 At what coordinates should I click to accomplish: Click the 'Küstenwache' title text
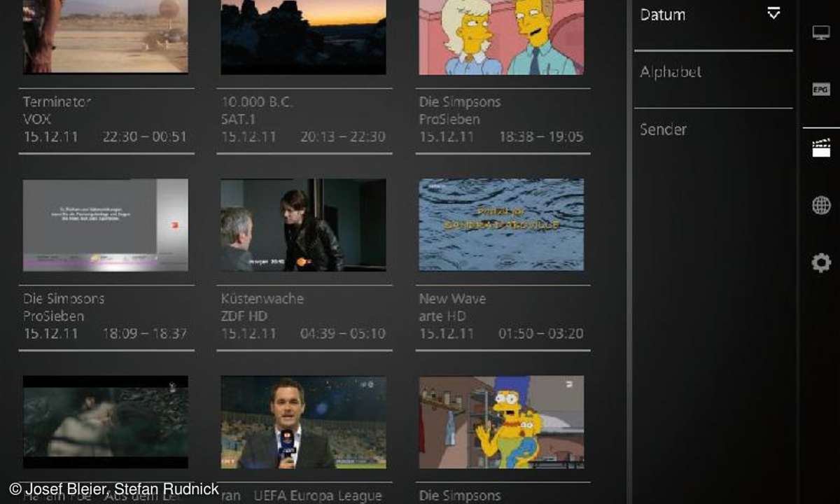point(262,298)
